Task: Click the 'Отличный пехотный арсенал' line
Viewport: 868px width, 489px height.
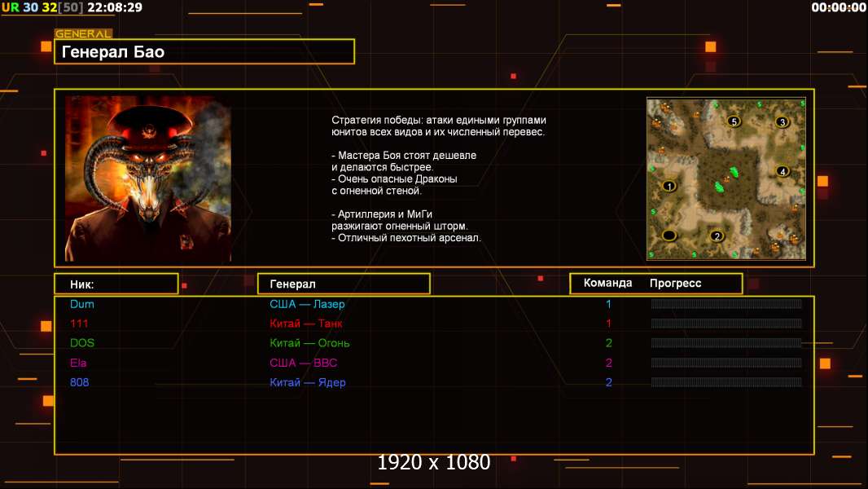Action: pos(406,238)
